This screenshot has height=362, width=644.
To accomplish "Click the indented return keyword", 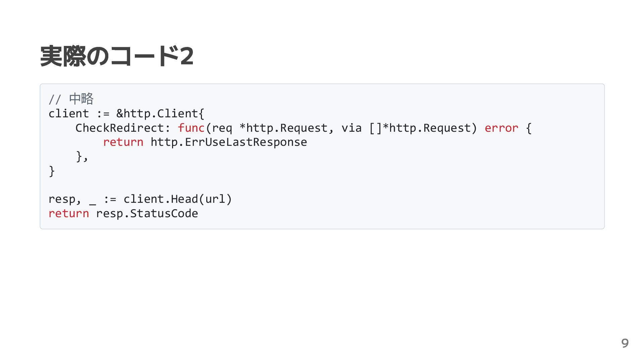I will point(123,142).
